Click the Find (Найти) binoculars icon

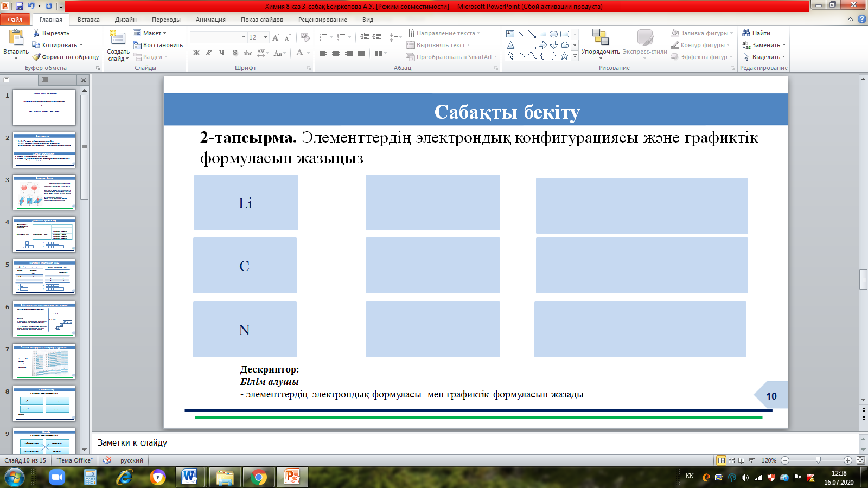[746, 33]
